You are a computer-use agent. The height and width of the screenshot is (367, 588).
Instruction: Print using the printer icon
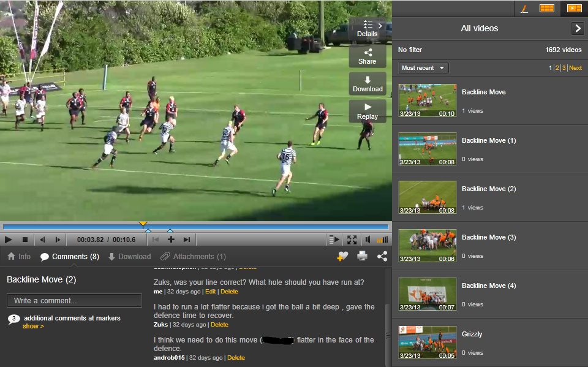pos(362,256)
